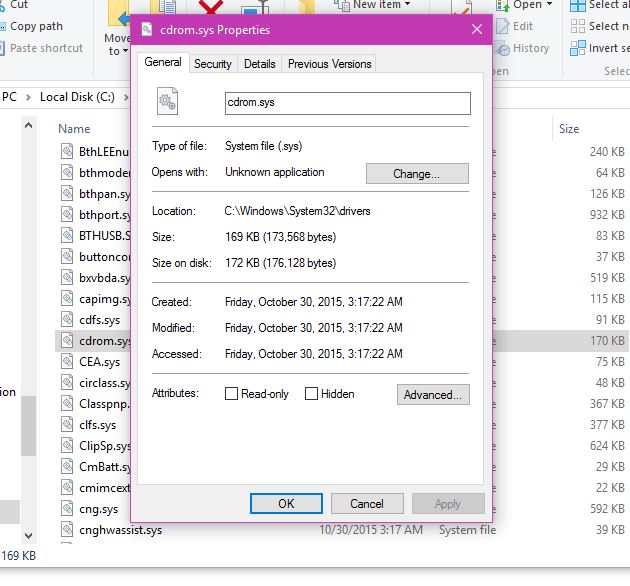
Task: Select the bthport.sys file icon
Action: tap(67, 214)
